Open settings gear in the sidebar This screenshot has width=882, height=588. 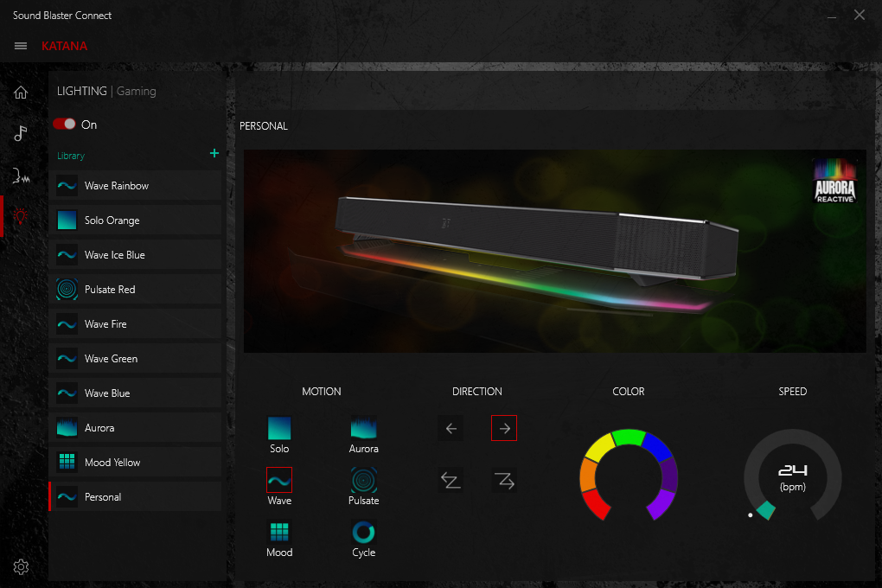point(21,567)
